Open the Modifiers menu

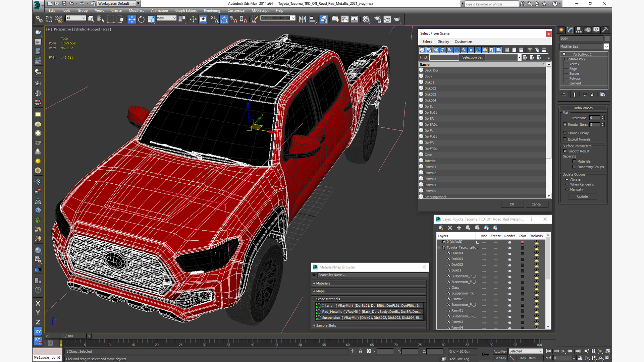pyautogui.click(x=136, y=10)
